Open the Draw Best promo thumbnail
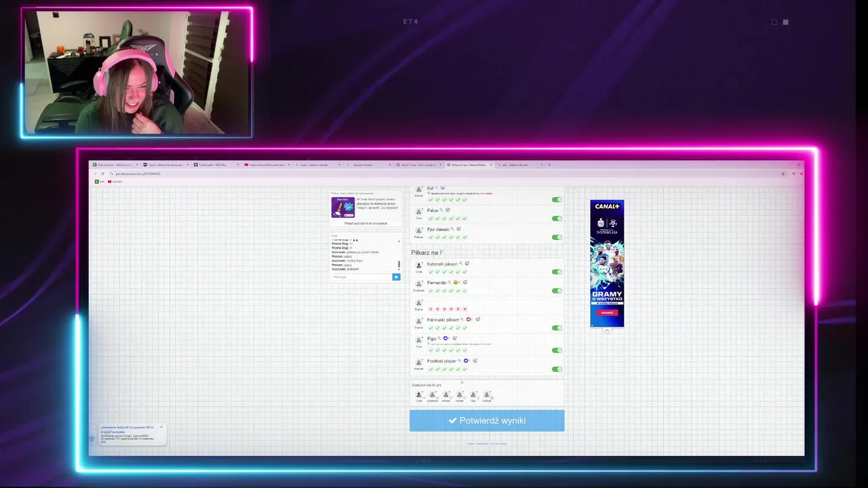 click(x=342, y=207)
